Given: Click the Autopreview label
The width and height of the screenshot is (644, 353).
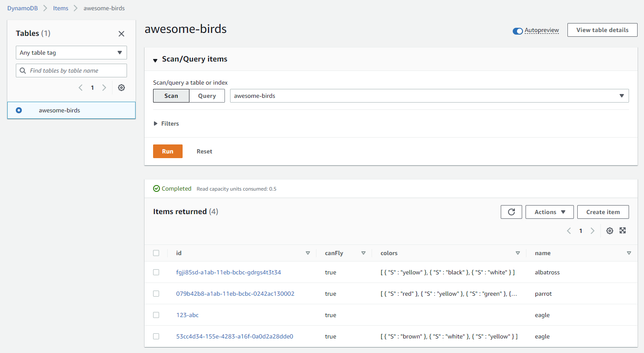Looking at the screenshot, I should pos(542,30).
